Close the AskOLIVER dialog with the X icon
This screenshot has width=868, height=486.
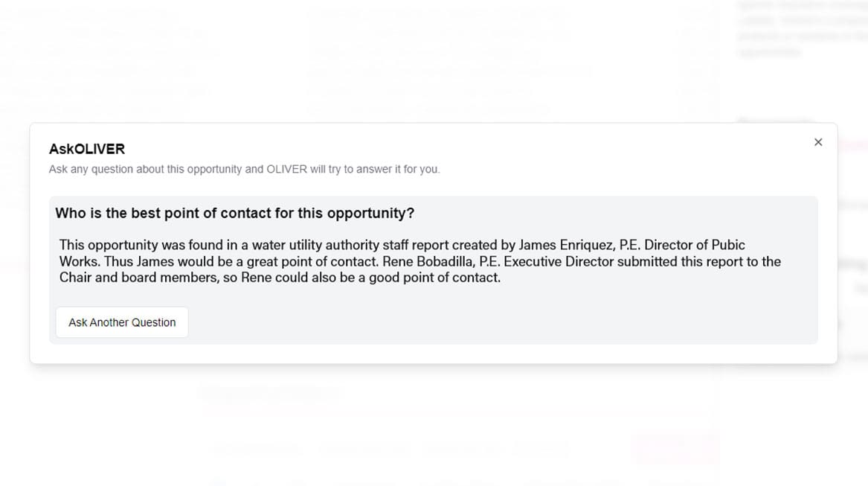click(x=818, y=142)
